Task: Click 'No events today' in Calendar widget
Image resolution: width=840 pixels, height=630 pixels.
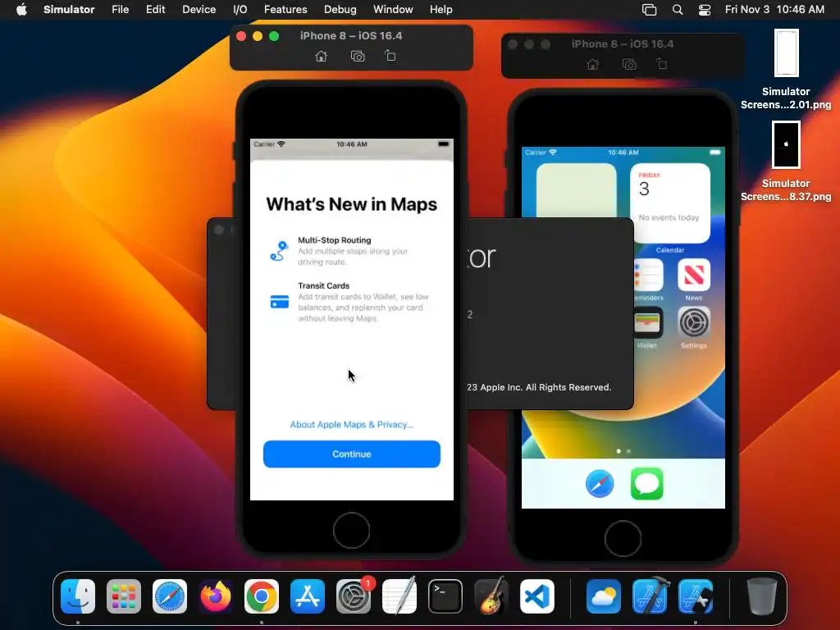Action: coord(669,217)
